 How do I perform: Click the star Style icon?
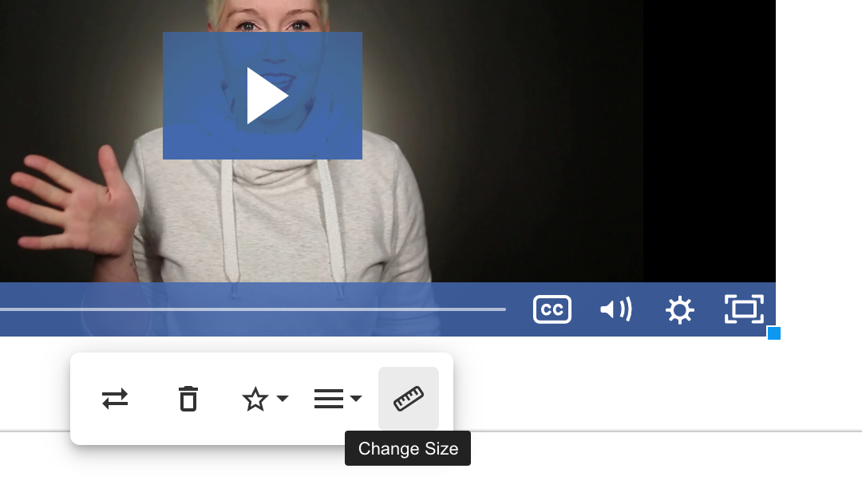(x=255, y=400)
